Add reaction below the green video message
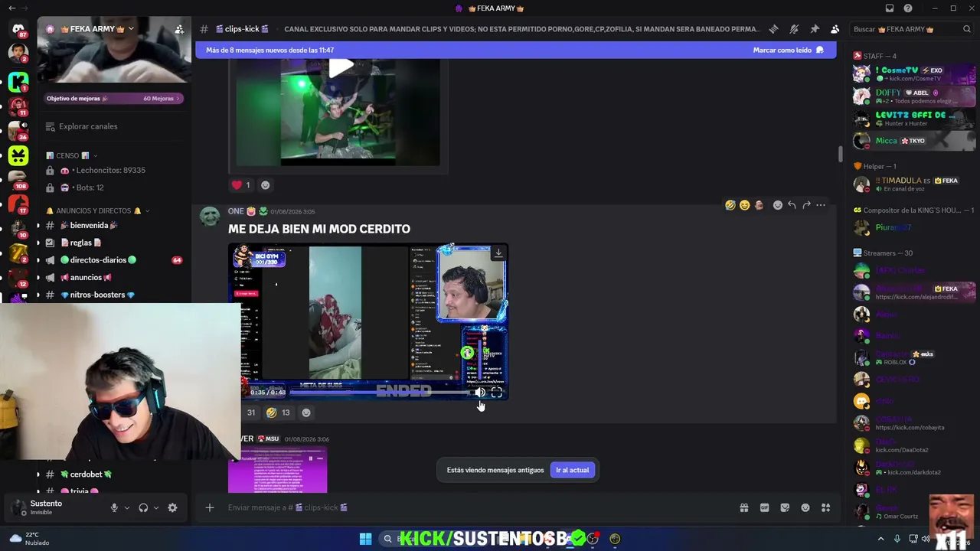Image resolution: width=980 pixels, height=551 pixels. (265, 184)
